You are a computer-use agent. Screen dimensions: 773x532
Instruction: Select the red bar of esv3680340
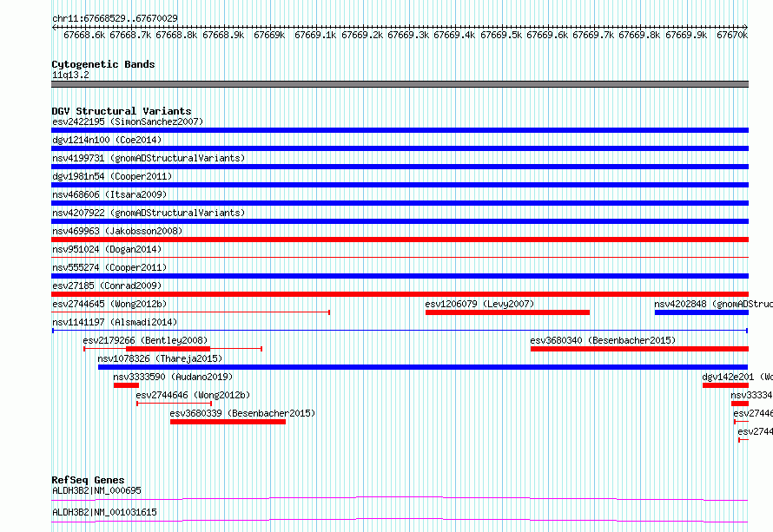[x=639, y=349]
